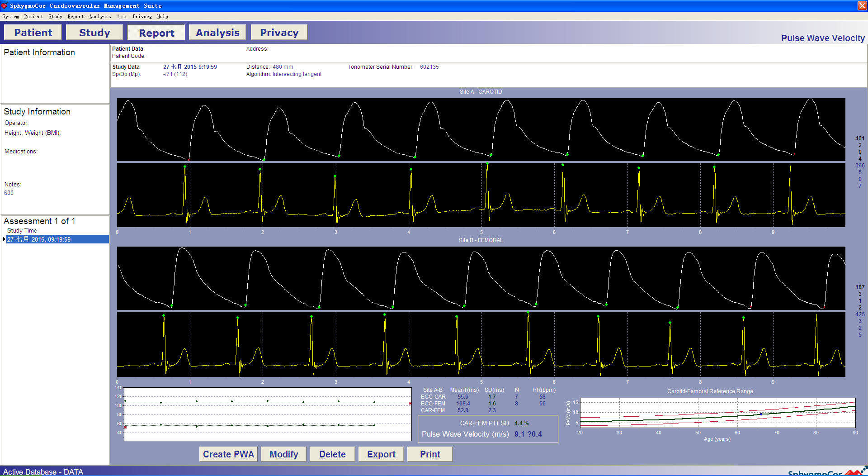Click the Modify button

284,454
